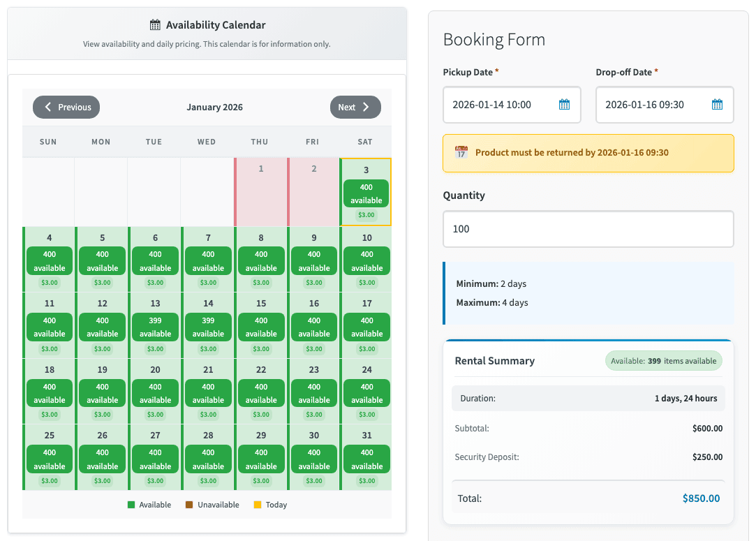
Task: Click the left chevron on Previous button
Action: click(48, 108)
